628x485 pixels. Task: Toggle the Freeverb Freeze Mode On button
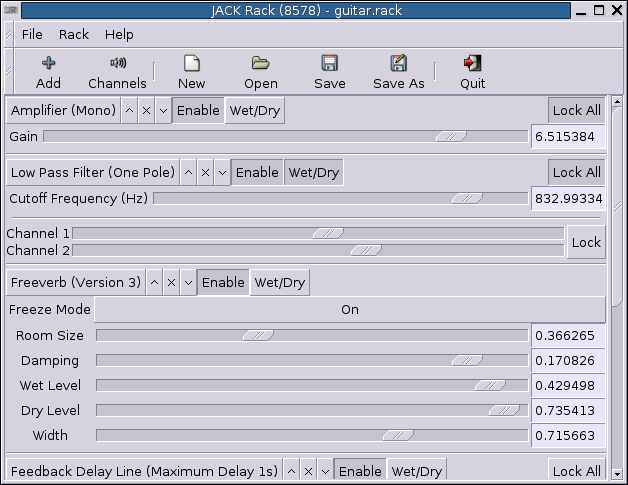[349, 310]
